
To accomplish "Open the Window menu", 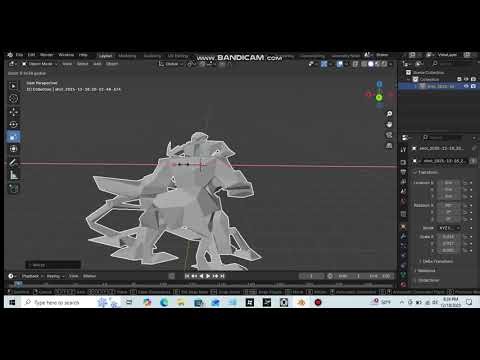I will tap(66, 55).
